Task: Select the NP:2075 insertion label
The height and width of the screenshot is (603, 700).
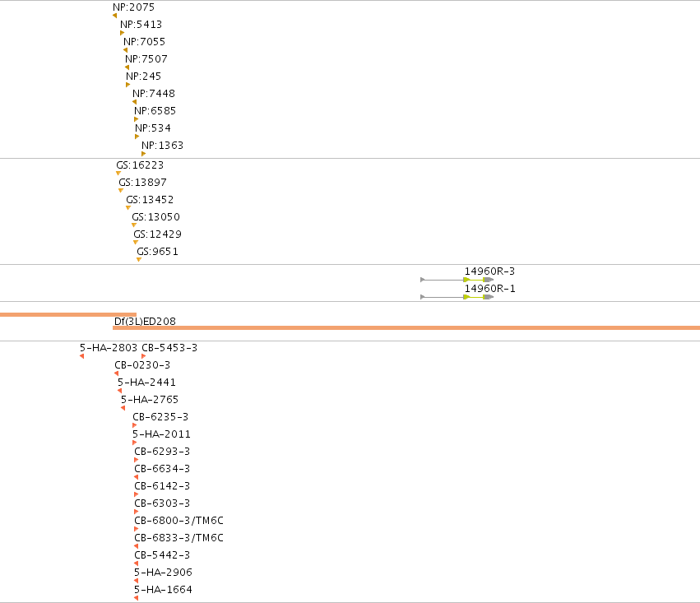Action: pos(133,7)
